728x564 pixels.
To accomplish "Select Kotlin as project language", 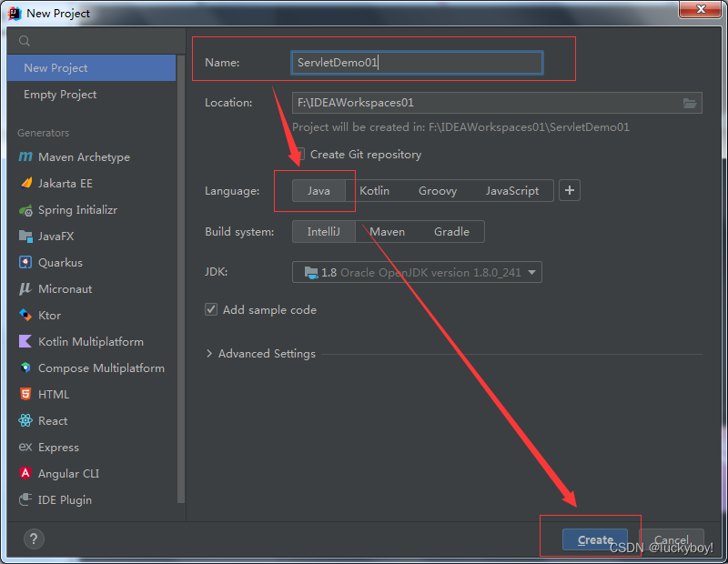I will tap(374, 191).
